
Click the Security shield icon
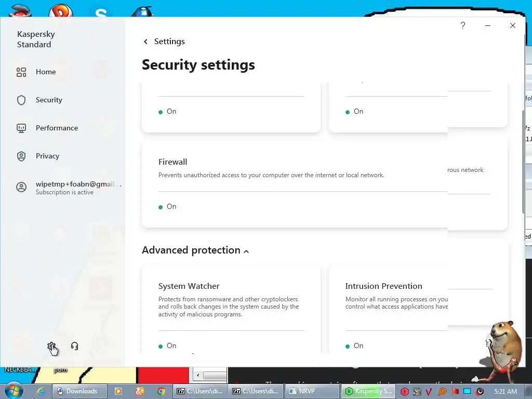pyautogui.click(x=21, y=100)
